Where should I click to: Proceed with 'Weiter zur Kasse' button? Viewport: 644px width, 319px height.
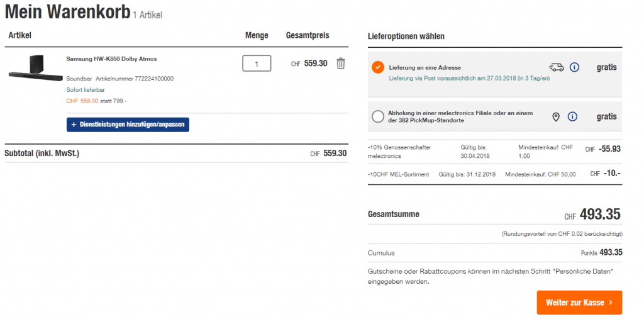(x=579, y=303)
